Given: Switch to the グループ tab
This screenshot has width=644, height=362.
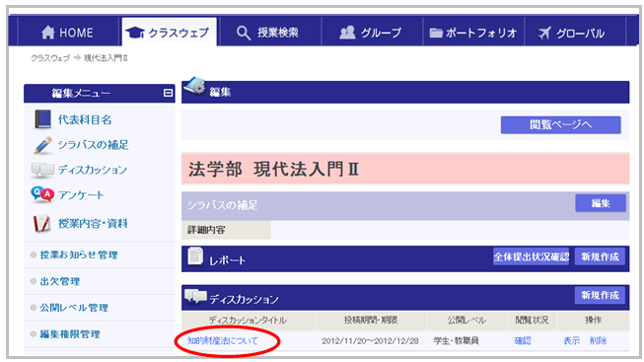Looking at the screenshot, I should pyautogui.click(x=371, y=33).
